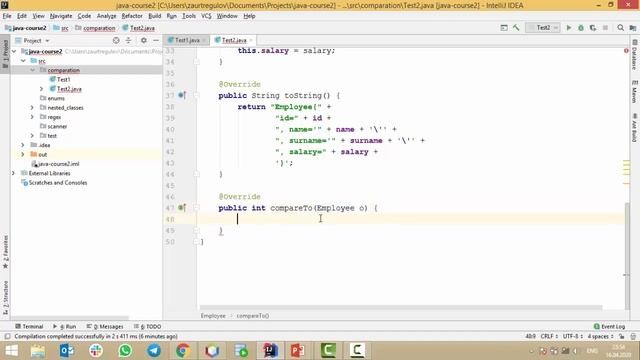Click the stop process icon
640x360 pixels.
(x=605, y=28)
